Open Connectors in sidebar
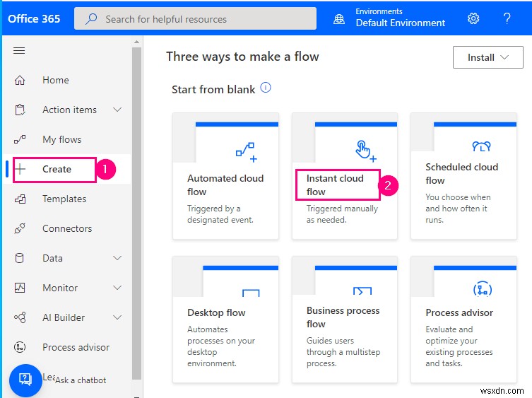 67,228
